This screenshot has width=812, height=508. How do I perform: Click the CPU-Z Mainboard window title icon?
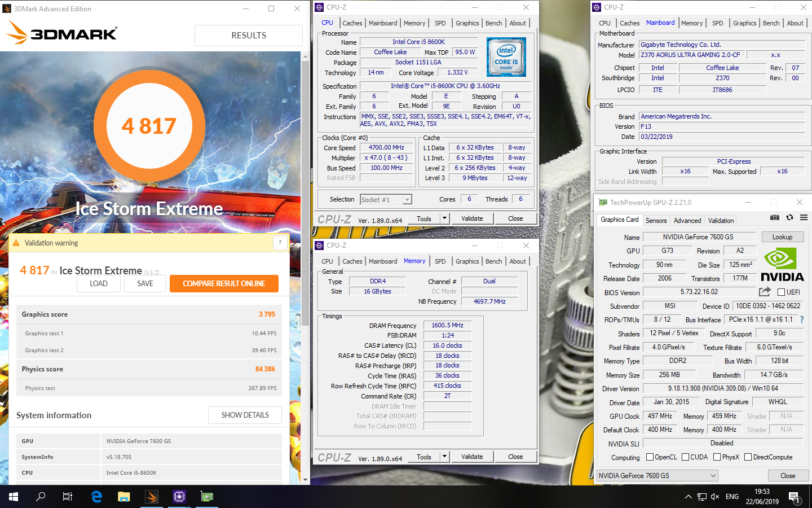(597, 7)
